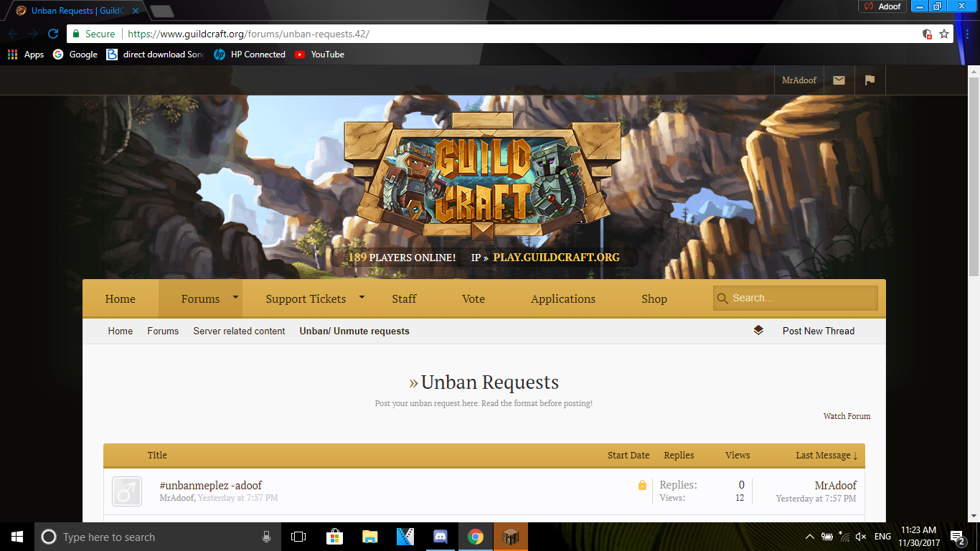Click the Cortana microphone icon
This screenshot has height=551, width=980.
click(266, 537)
